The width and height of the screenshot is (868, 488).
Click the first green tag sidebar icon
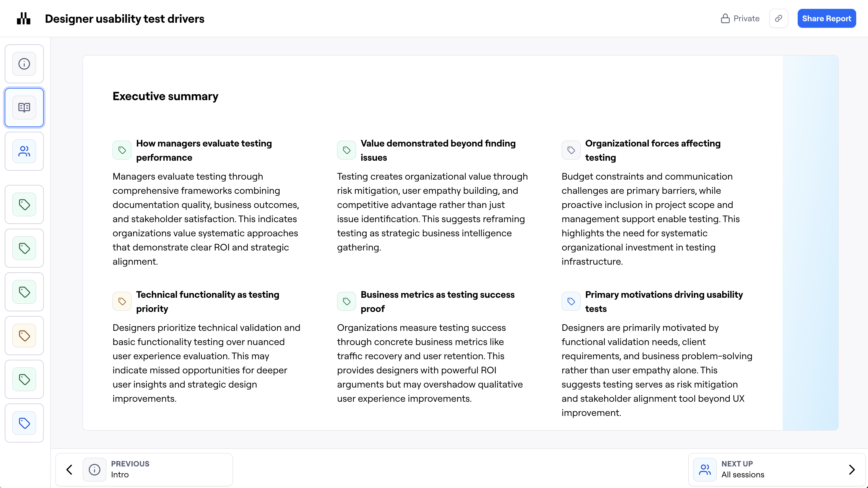click(24, 205)
